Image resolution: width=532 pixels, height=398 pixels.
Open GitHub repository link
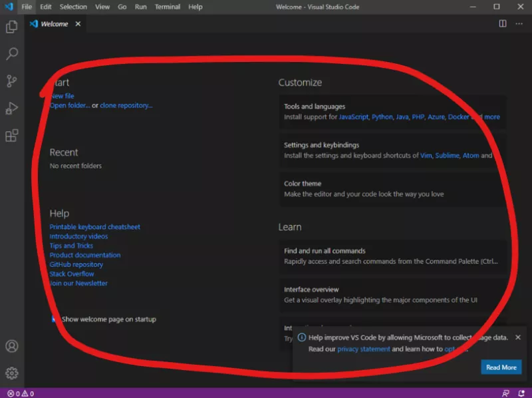[x=76, y=264]
